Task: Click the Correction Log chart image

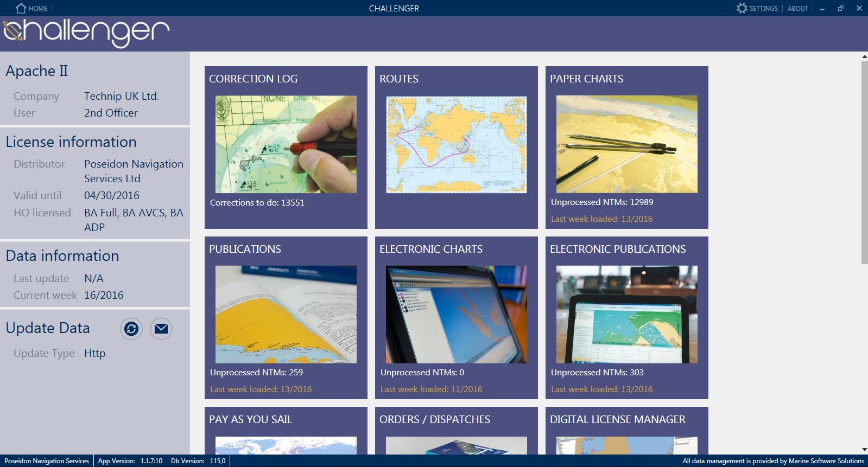Action: 286,144
